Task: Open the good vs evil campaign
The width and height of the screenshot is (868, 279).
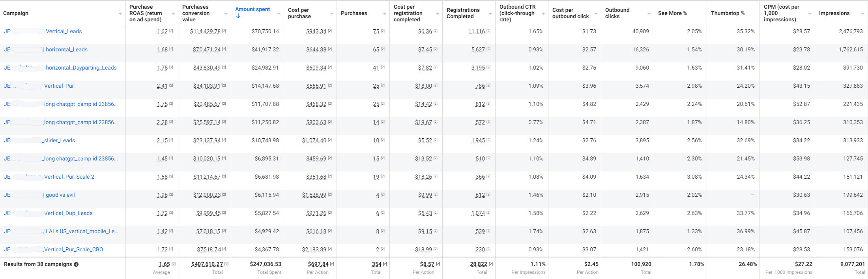Action: [60, 195]
